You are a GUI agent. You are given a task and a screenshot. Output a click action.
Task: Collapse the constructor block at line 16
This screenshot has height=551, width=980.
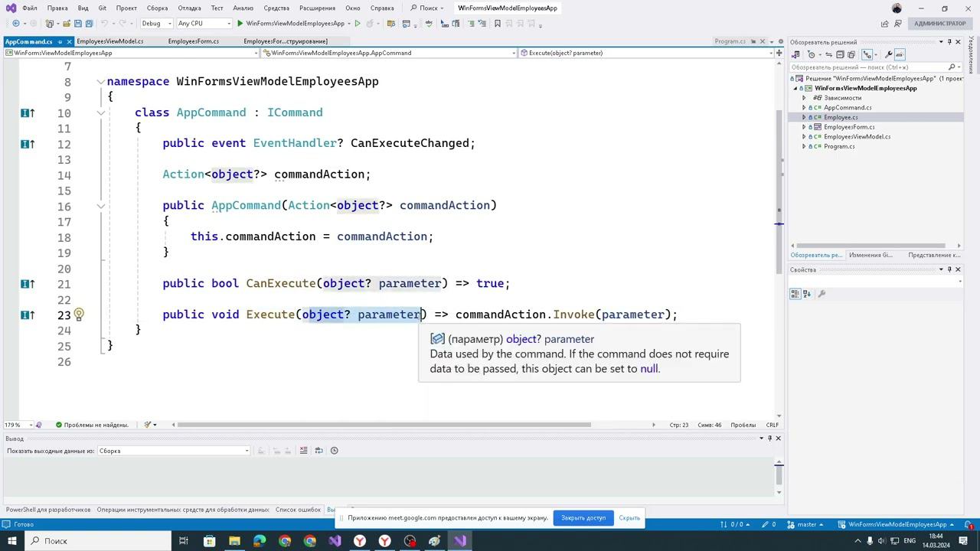(100, 206)
